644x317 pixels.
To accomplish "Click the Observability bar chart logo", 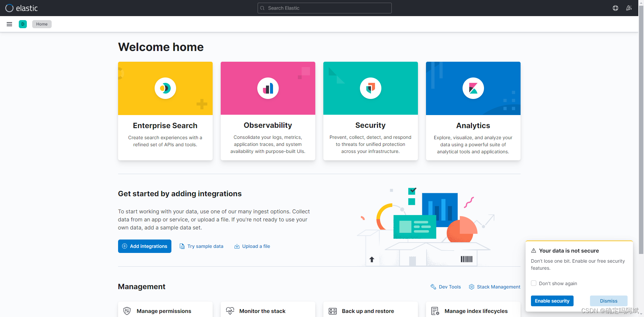I will [268, 88].
